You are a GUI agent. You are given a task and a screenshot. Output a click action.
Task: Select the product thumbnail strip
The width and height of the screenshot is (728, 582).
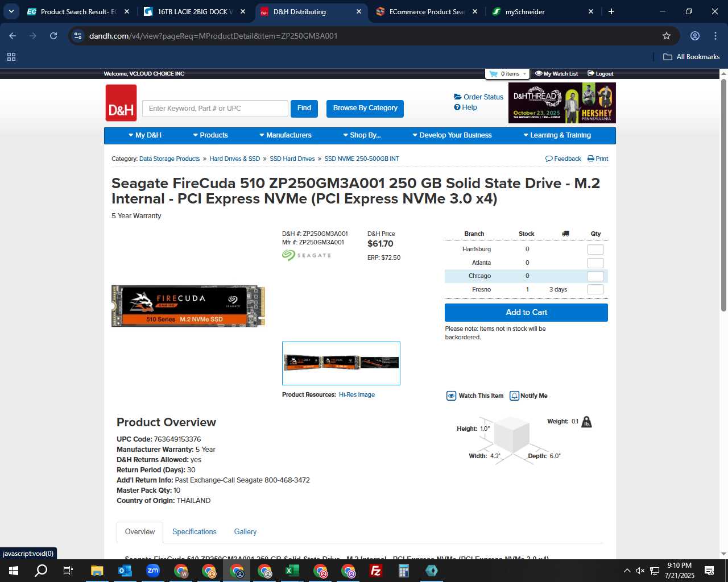[341, 363]
